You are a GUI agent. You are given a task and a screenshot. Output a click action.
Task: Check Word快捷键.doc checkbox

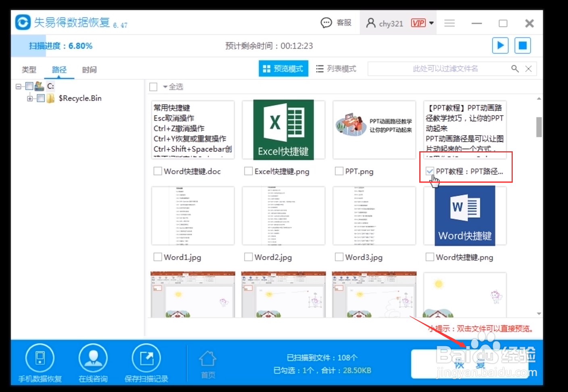point(158,171)
